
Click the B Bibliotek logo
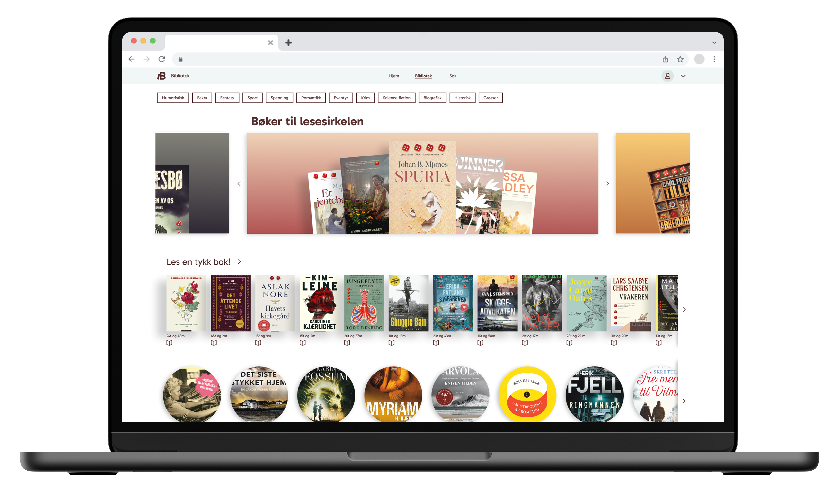click(162, 76)
